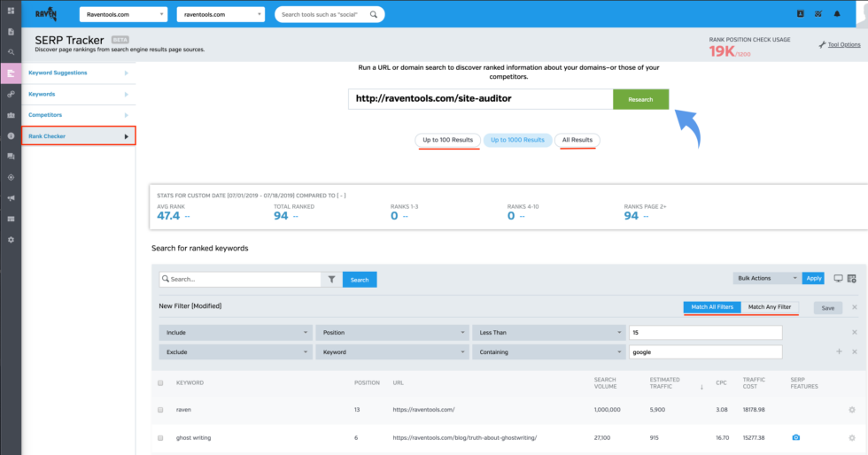Click the notifications bell icon

[837, 14]
